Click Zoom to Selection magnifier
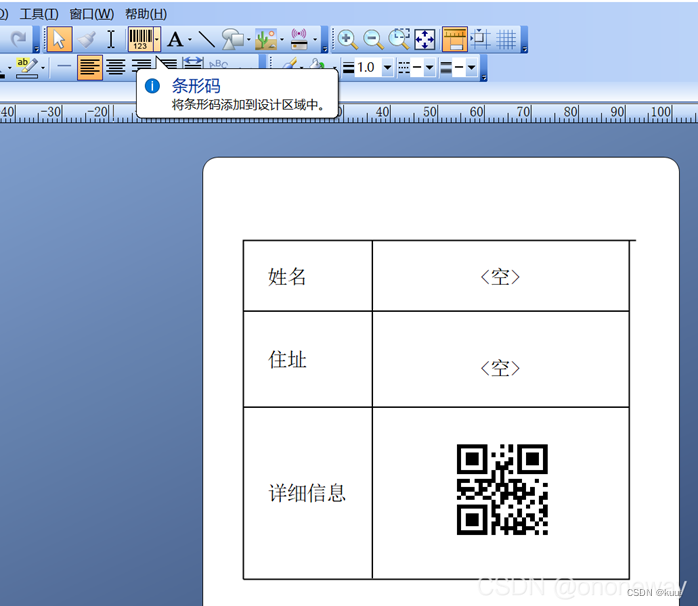The image size is (698, 606). (399, 39)
